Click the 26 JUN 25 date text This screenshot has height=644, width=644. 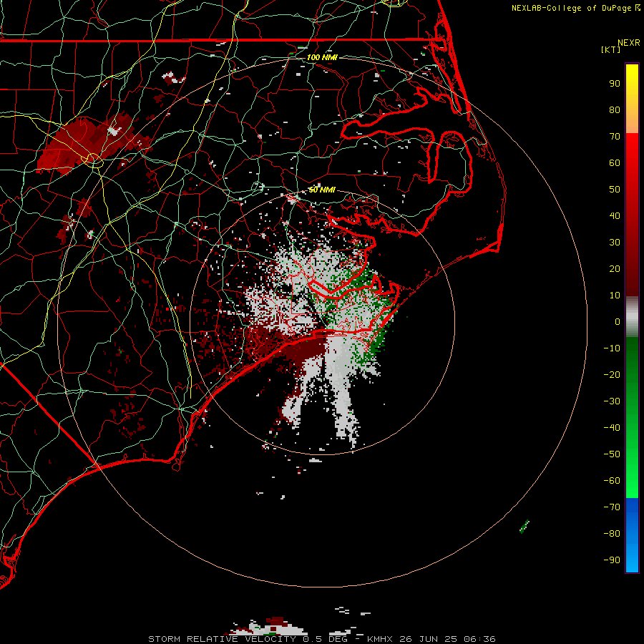pos(429,639)
